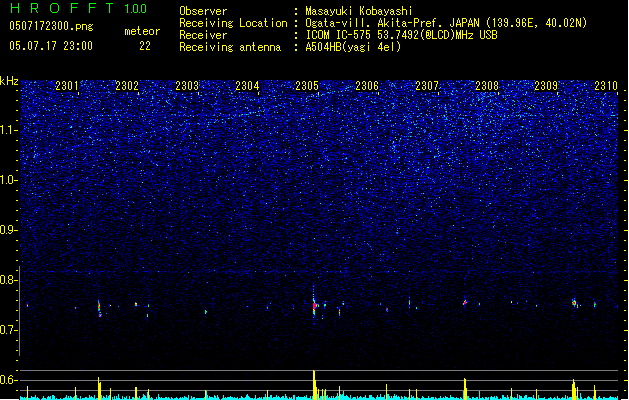
Task: Click the 'meteor' label
Action: click(x=142, y=31)
